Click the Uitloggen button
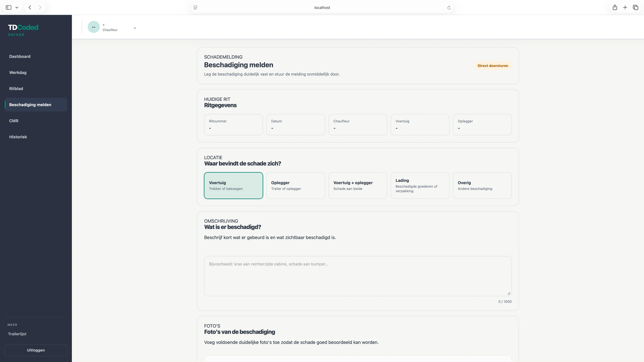This screenshot has height=362, width=644. [x=36, y=350]
